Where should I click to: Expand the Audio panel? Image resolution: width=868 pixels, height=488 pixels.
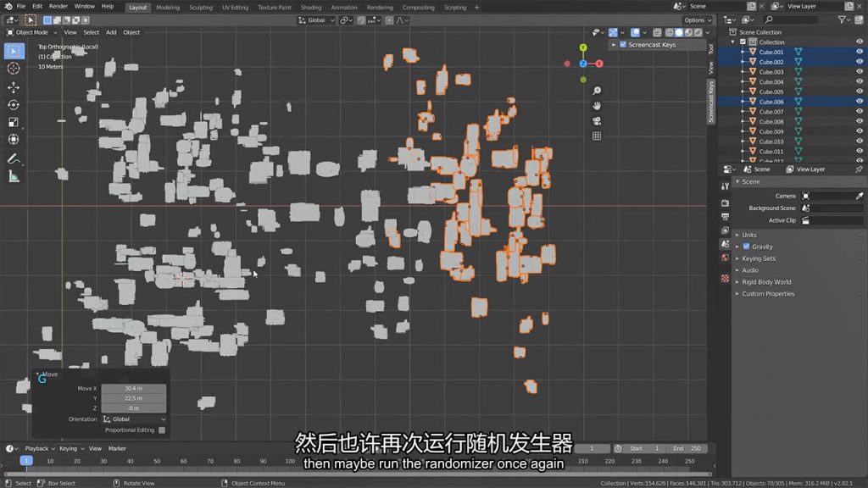click(x=750, y=270)
